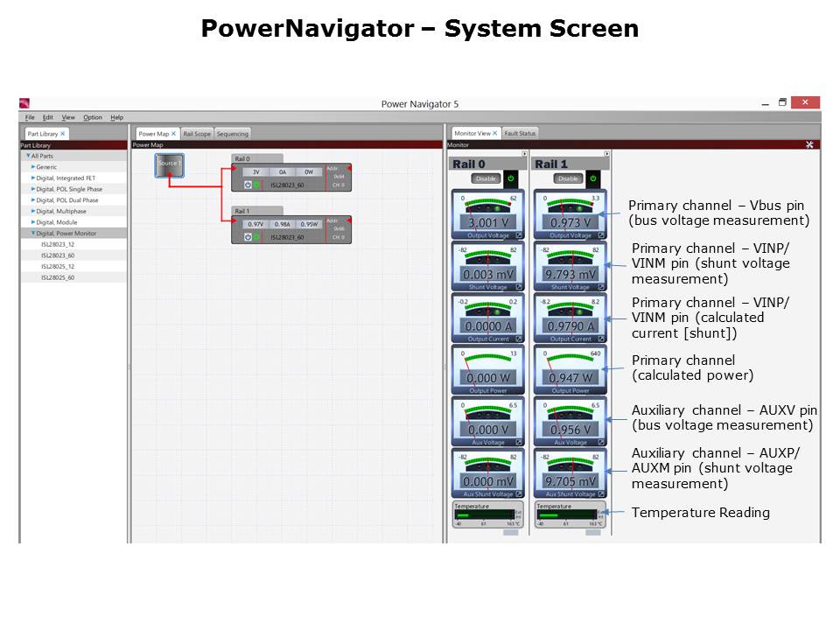This screenshot has height=630, width=840.
Task: Click the 3V value on Rail 0 block
Action: click(255, 172)
